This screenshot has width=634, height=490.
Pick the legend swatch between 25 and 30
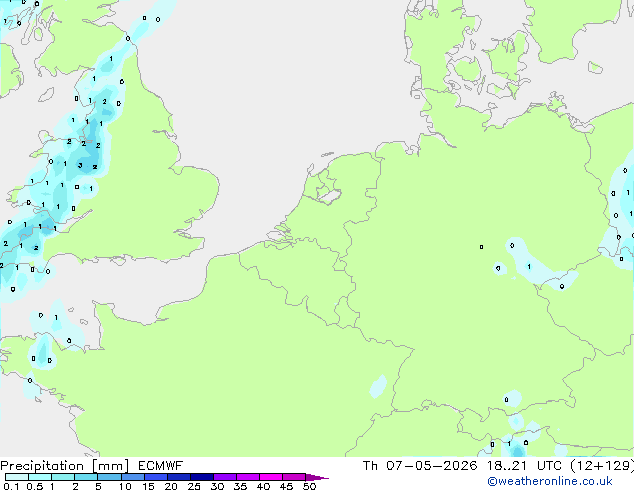pyautogui.click(x=202, y=477)
